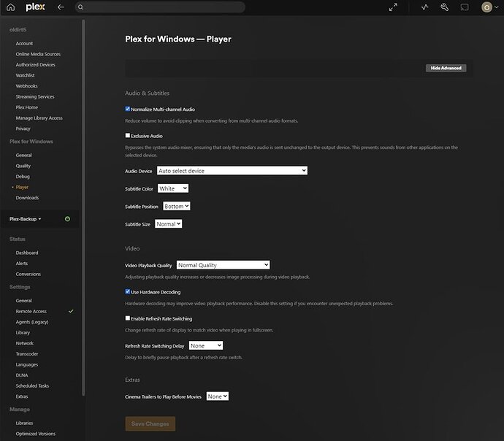504x441 pixels.
Task: Open Languages settings in sidebar
Action: pos(27,364)
